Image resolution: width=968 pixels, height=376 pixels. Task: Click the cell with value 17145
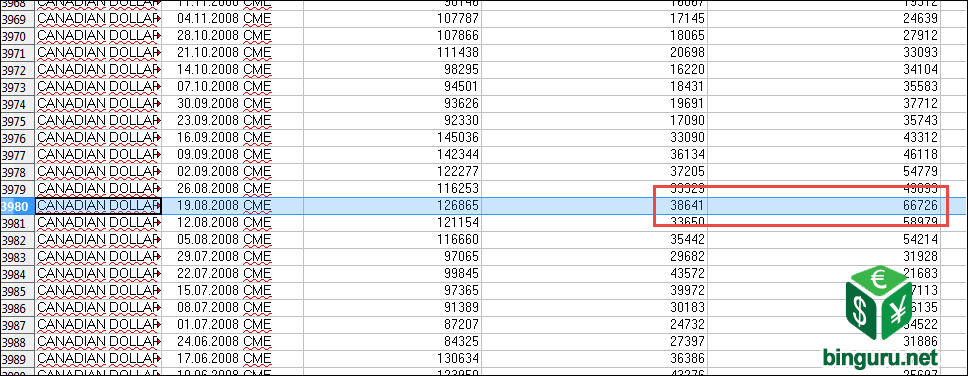coord(594,19)
